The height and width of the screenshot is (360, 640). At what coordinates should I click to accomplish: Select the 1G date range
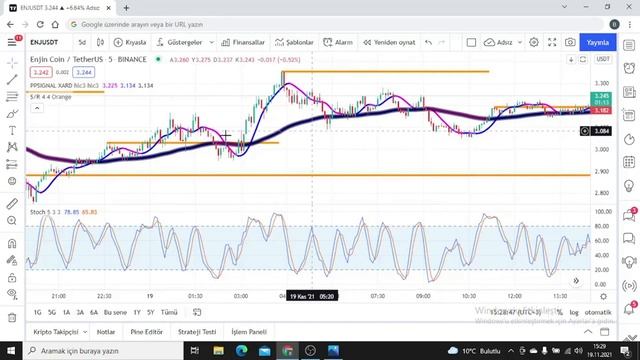(x=38, y=312)
